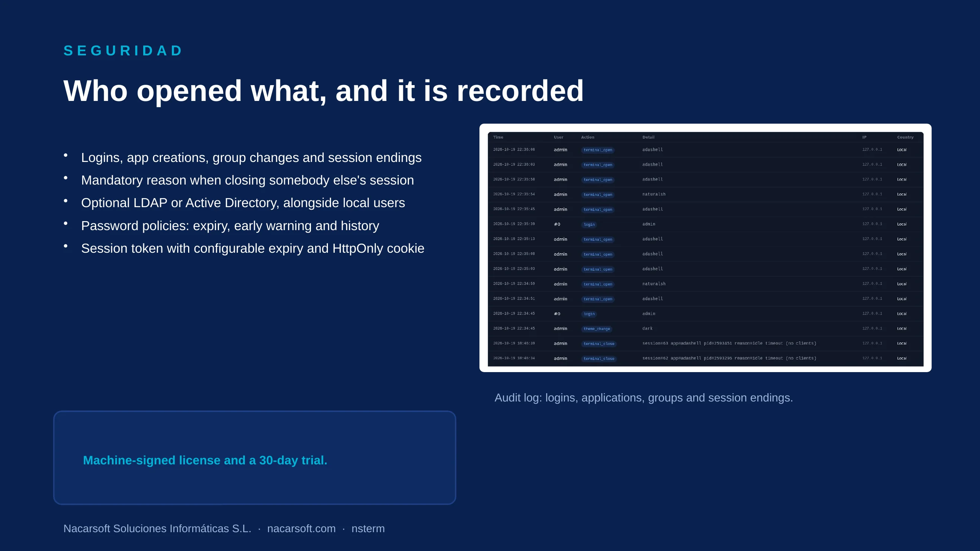
Task: Click the LDAP or Active Directory bullet
Action: [243, 203]
